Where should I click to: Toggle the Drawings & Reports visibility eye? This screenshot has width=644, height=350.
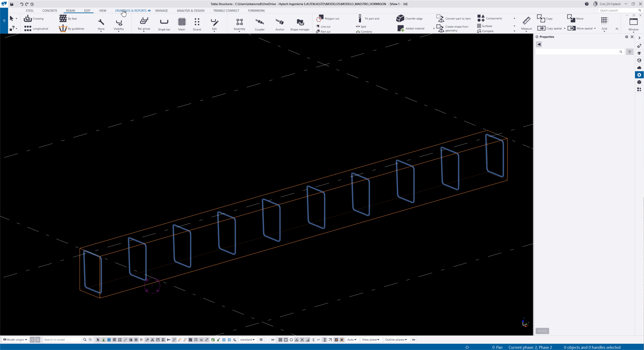(149, 11)
